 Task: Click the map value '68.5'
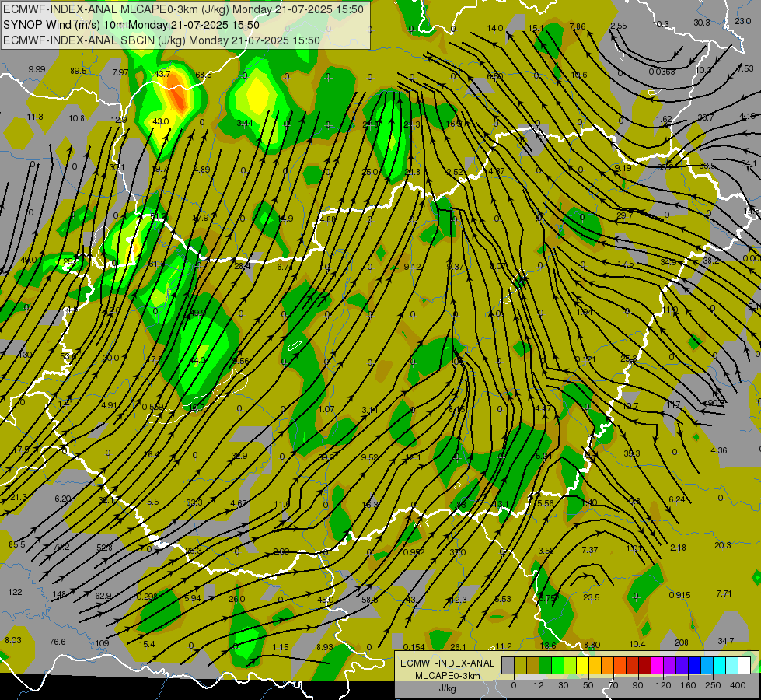[204, 75]
